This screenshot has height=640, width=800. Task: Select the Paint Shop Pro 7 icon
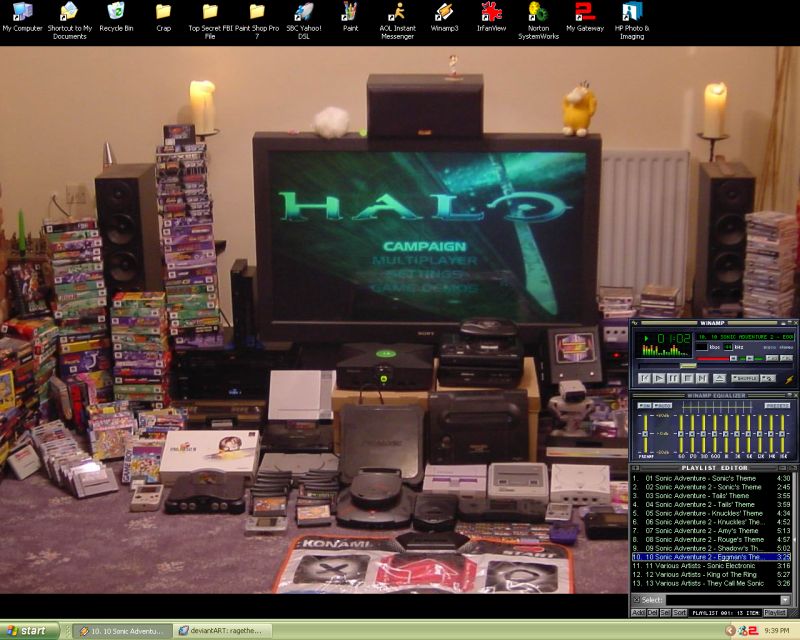click(257, 21)
